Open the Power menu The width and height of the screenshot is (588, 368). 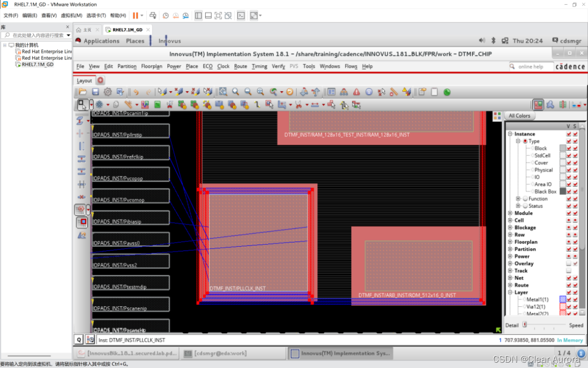(x=174, y=67)
